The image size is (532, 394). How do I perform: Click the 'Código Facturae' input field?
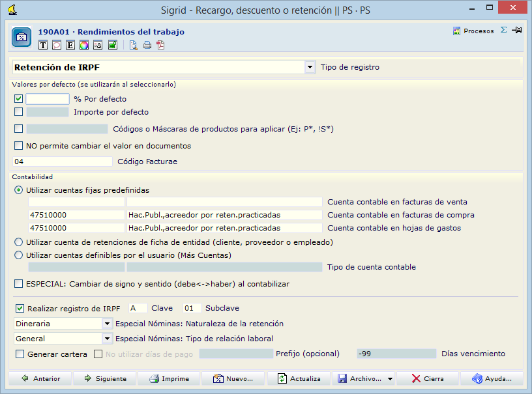[62, 161]
